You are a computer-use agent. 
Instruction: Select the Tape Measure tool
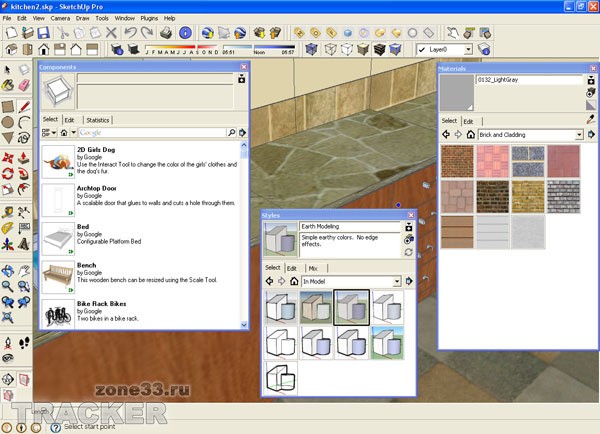tap(8, 212)
